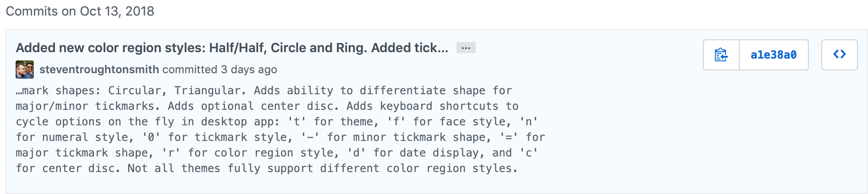868x194 pixels.
Task: Copy the full SHA with the clipboard icon
Action: coord(721,55)
